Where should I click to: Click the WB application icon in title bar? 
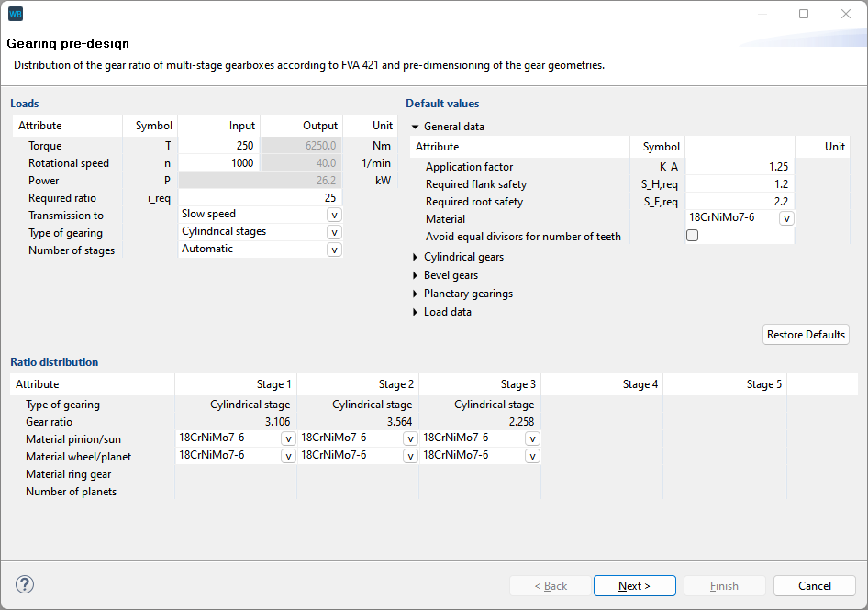[16, 14]
